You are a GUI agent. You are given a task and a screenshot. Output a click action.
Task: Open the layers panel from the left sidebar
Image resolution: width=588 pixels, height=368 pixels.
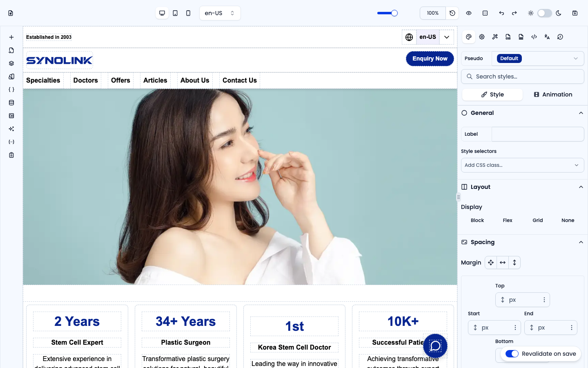click(11, 63)
